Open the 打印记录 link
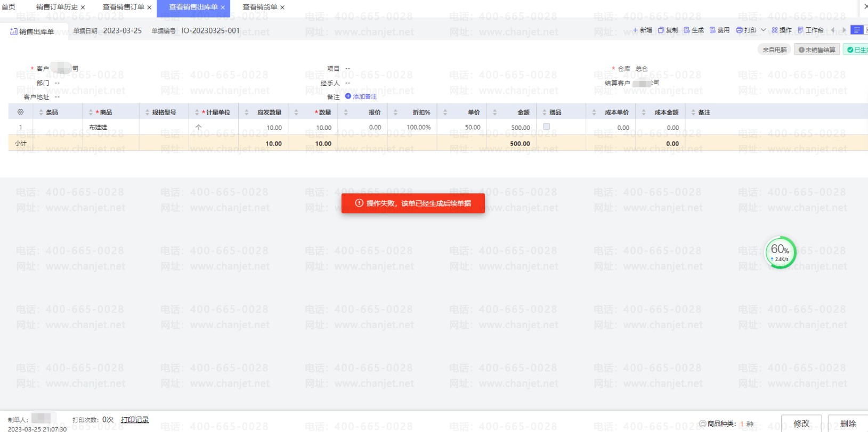The image size is (868, 432). (135, 420)
